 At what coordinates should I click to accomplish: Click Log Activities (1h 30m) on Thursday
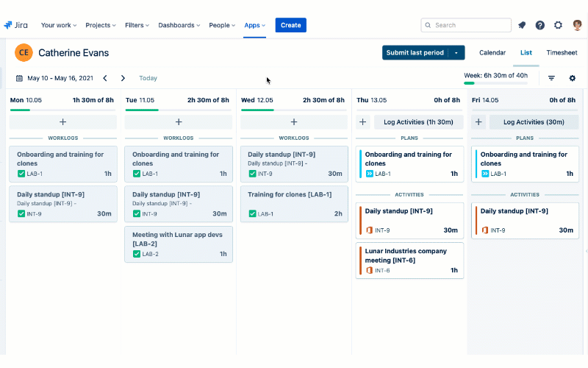tap(419, 122)
